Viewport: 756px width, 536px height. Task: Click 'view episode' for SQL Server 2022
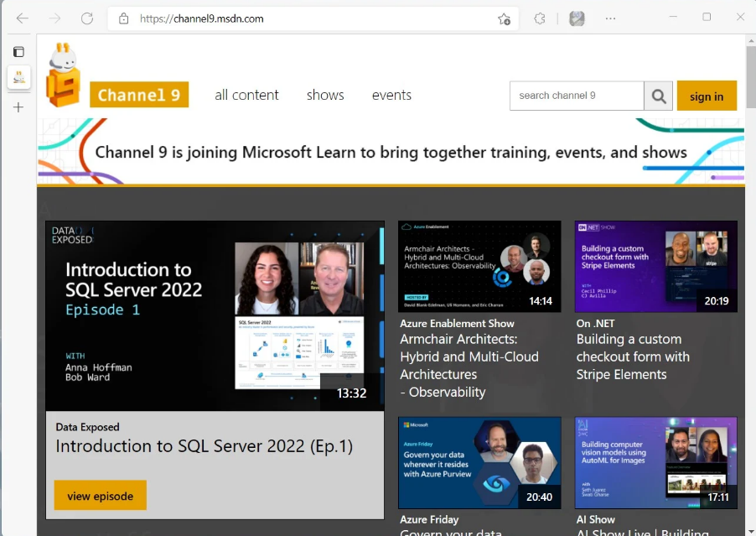(x=100, y=495)
